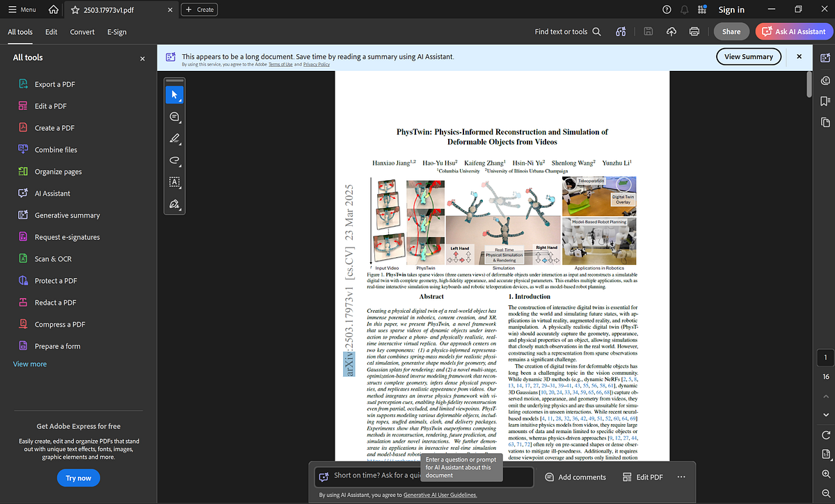835x504 pixels.
Task: Open the Menu hamburger dropdown
Action: point(22,10)
